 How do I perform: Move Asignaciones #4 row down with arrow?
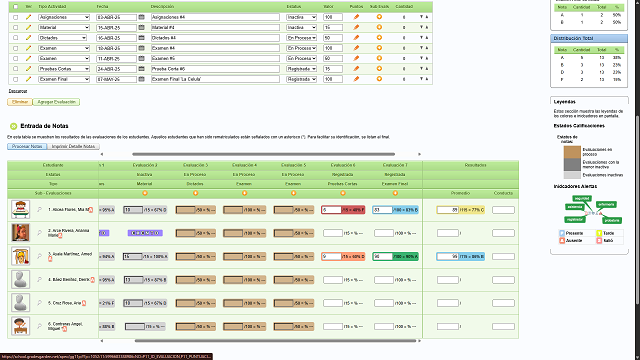421,17
